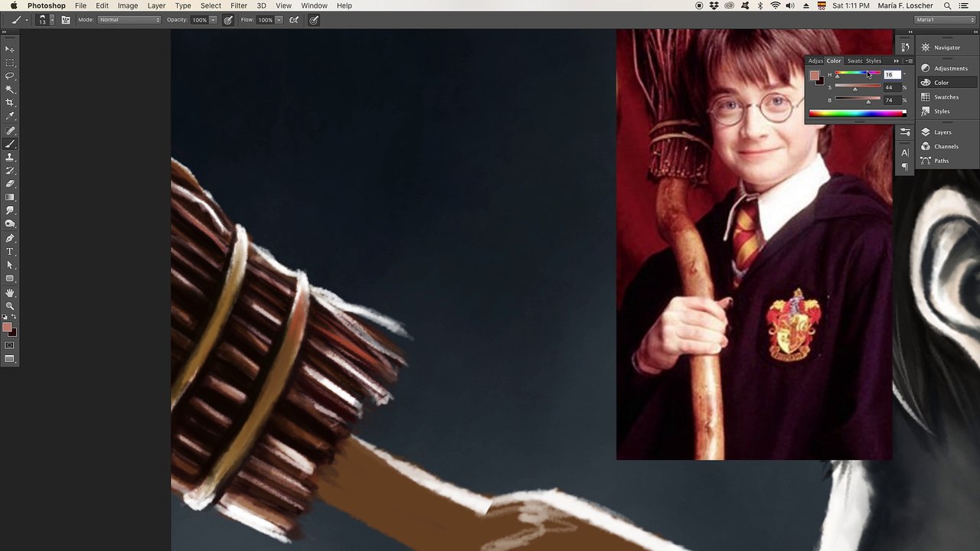The width and height of the screenshot is (980, 551).
Task: Select the Smudge tool
Action: [10, 210]
